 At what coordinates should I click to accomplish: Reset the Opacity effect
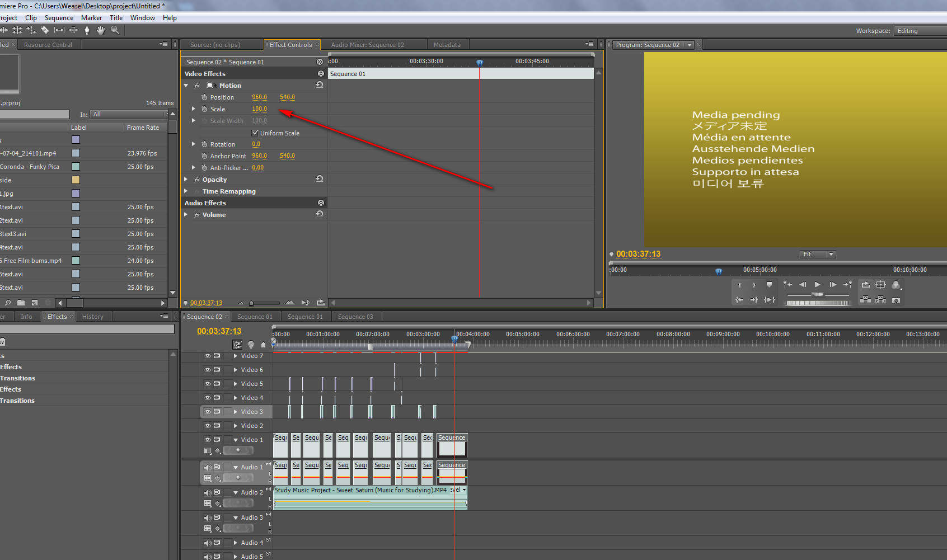coord(320,179)
